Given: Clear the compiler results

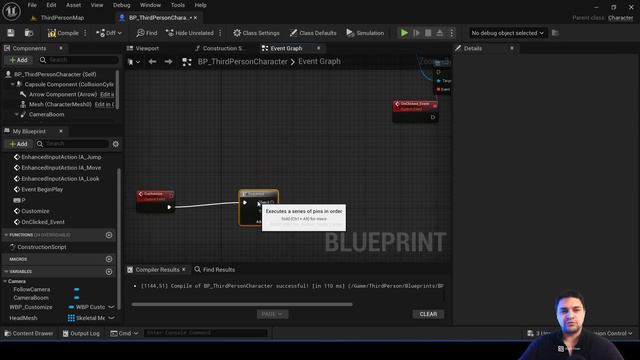Looking at the screenshot, I should 428,314.
